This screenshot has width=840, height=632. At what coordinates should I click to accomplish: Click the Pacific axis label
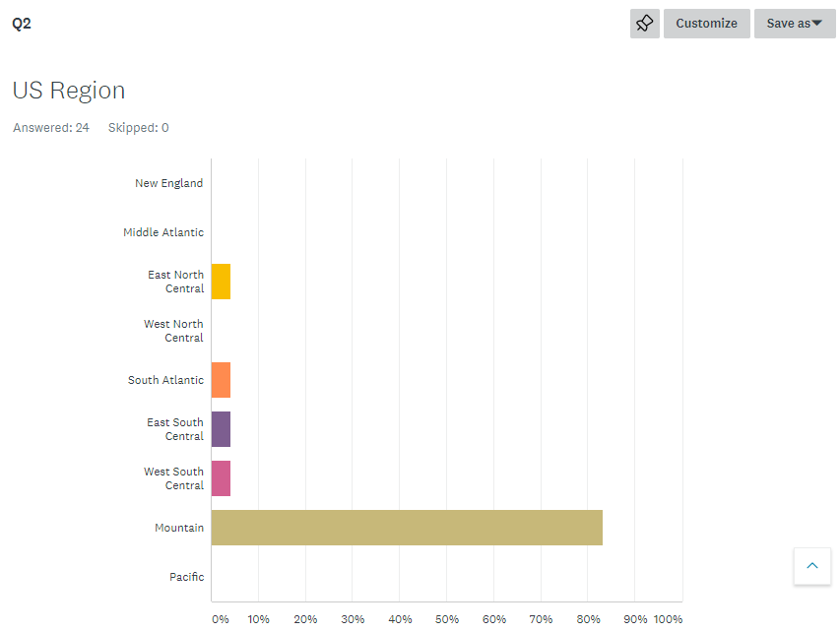187,577
